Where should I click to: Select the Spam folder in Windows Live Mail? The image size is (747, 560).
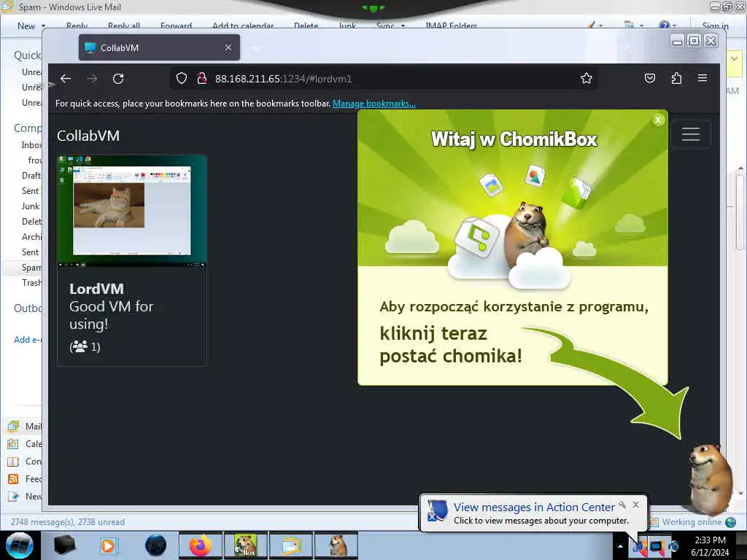[x=31, y=268]
